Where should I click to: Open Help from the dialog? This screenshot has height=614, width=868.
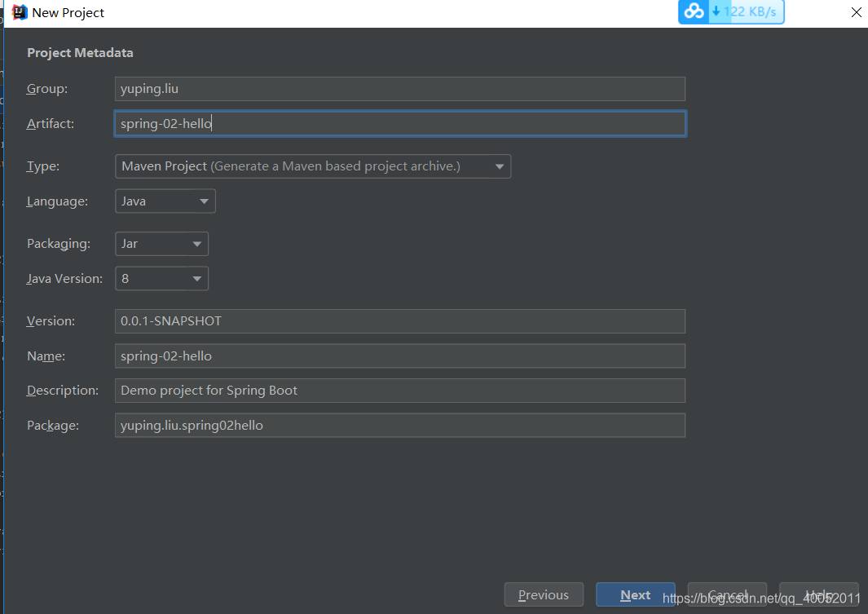pos(819,594)
